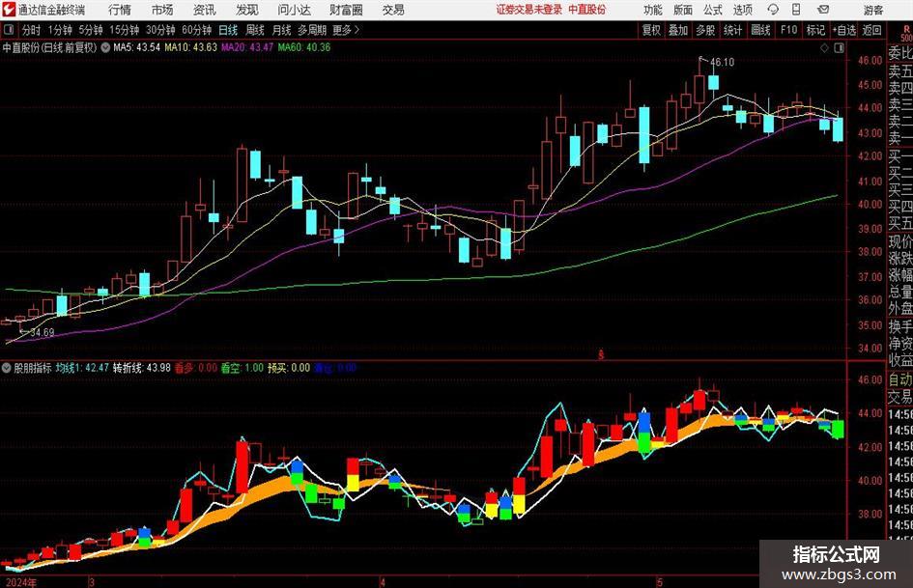Open the 资讯 menu
This screenshot has width=913, height=588.
tap(205, 10)
